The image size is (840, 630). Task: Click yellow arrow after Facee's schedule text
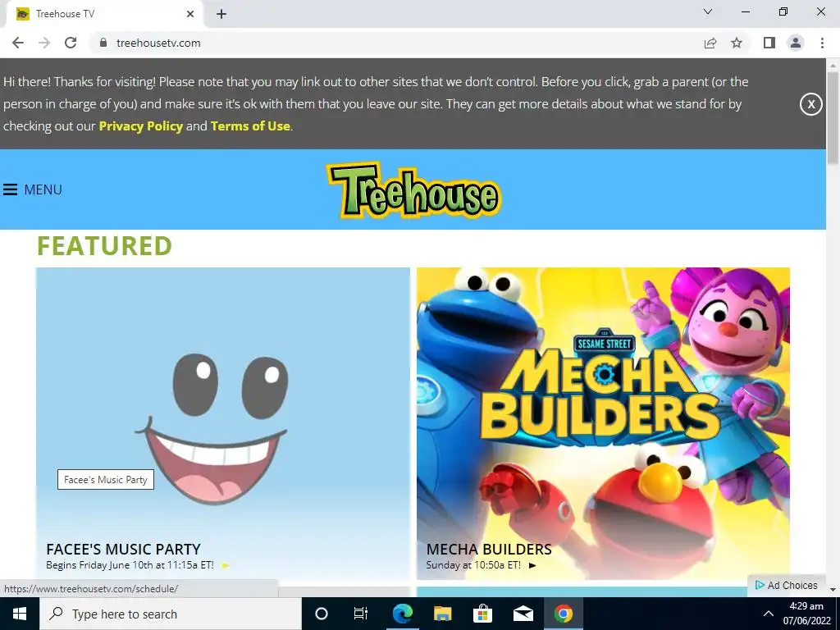point(226,565)
